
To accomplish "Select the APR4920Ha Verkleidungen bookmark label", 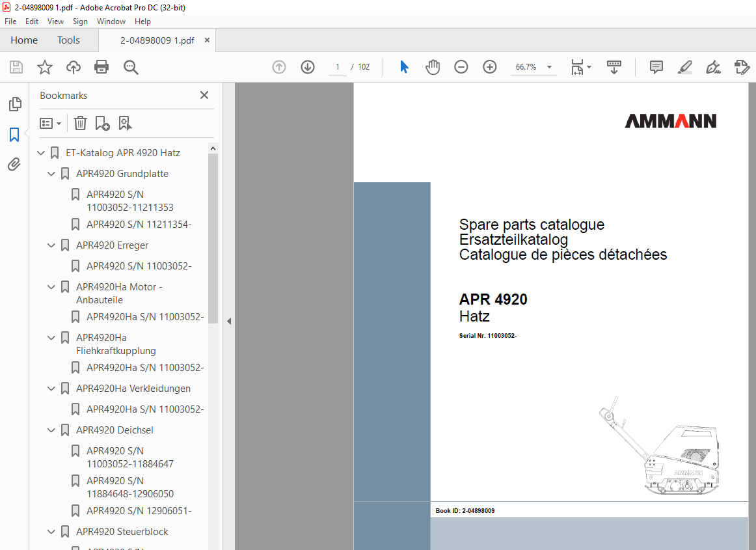I will [133, 389].
